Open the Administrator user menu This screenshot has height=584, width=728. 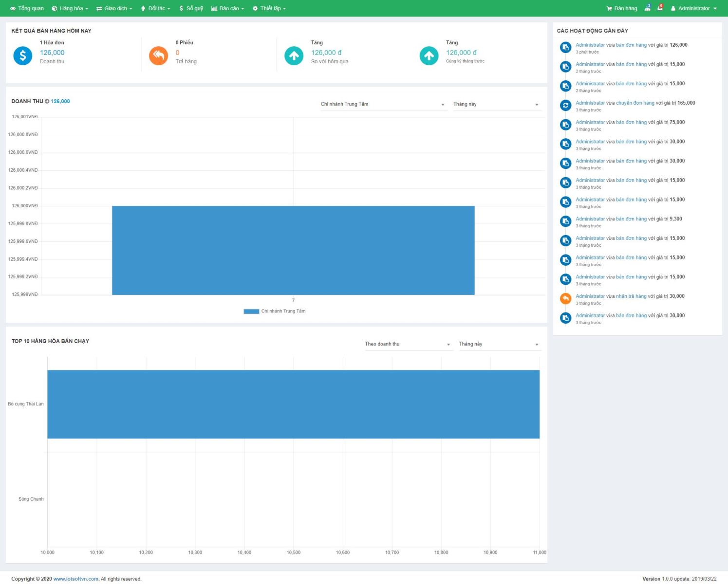pyautogui.click(x=693, y=8)
